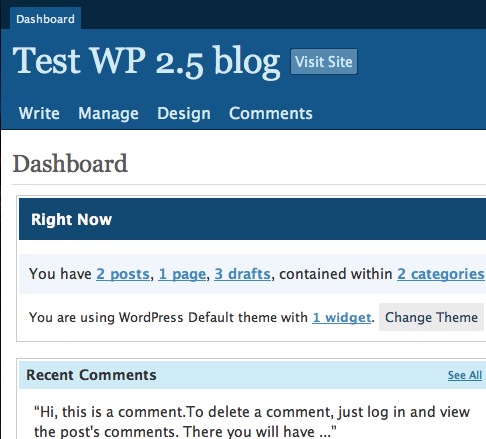Viewport: 486px width, 439px height.
Task: Click the Dashboard page heading
Action: click(70, 164)
